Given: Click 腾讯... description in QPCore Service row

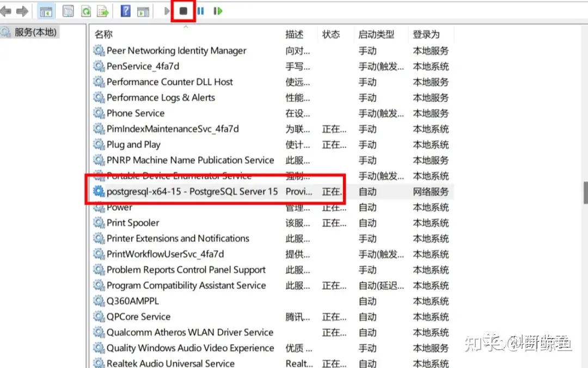Looking at the screenshot, I should tap(298, 317).
